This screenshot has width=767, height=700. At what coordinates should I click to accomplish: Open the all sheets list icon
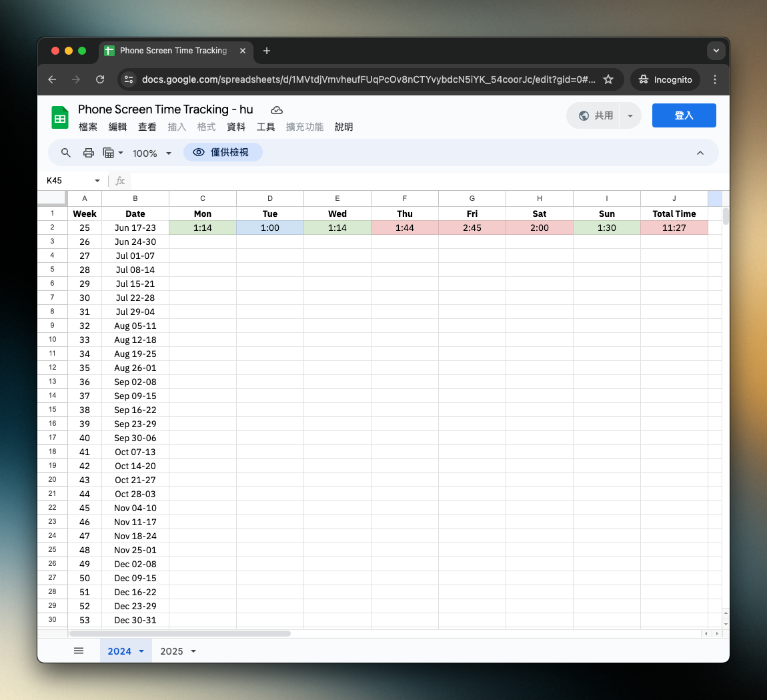pos(79,651)
